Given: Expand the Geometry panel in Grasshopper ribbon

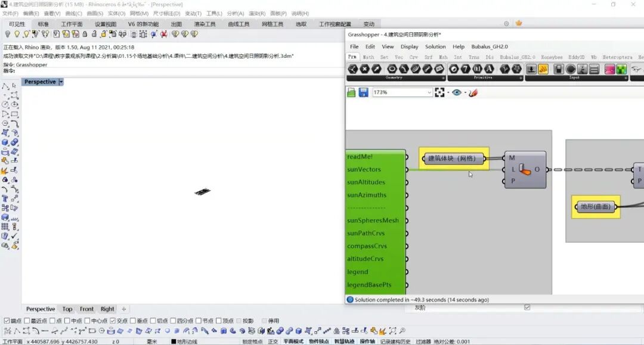Looking at the screenshot, I should [x=442, y=78].
